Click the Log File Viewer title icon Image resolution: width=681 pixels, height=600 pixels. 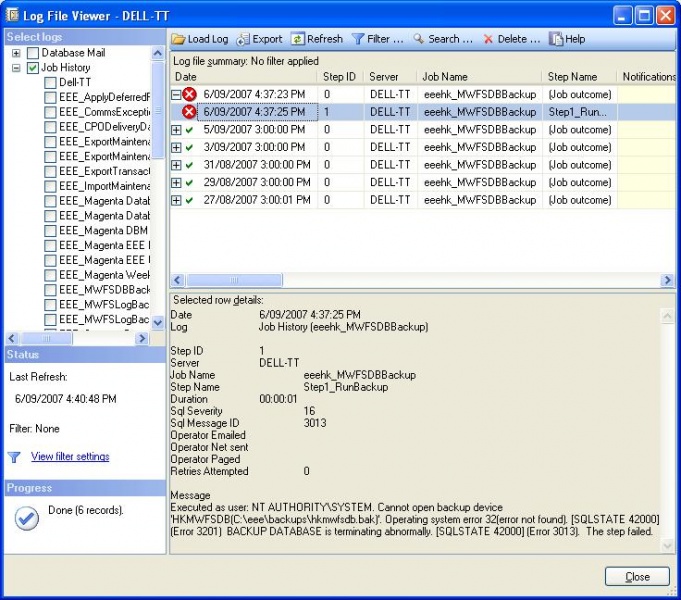point(12,16)
